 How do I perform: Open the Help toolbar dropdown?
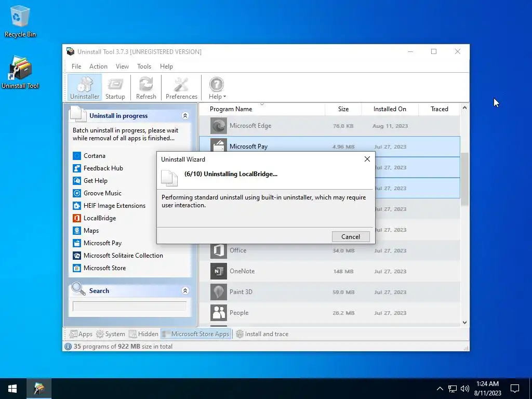pos(217,87)
